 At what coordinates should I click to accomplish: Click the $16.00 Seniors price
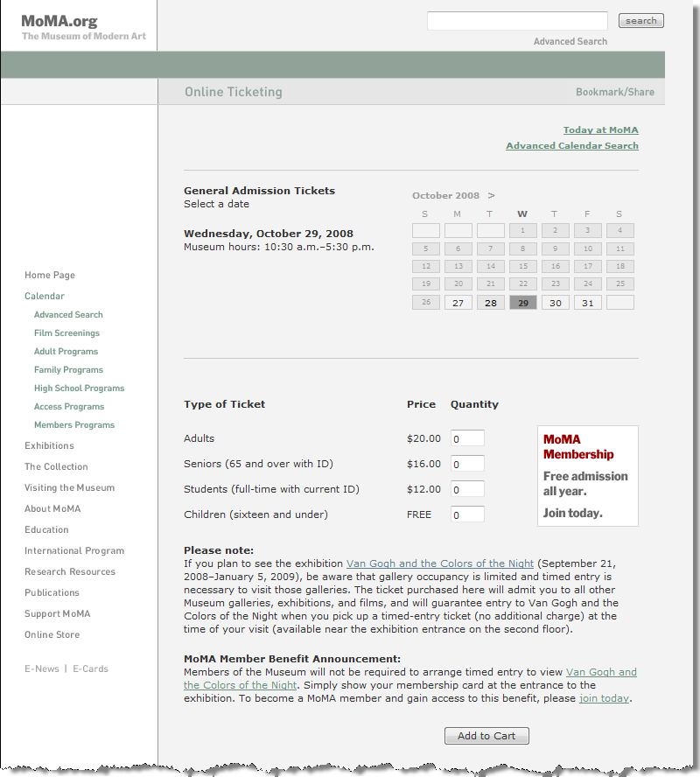tap(423, 464)
